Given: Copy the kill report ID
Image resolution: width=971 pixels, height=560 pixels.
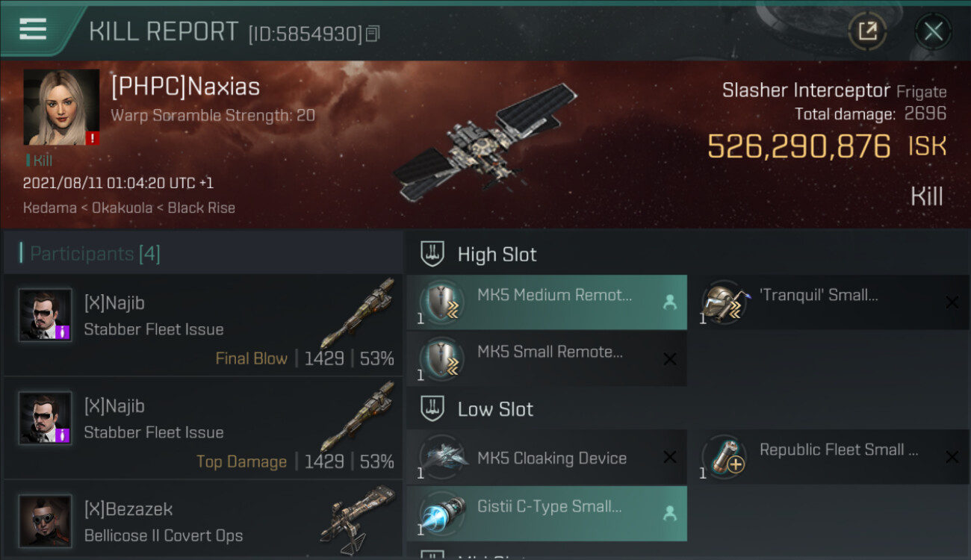Looking at the screenshot, I should click(373, 34).
